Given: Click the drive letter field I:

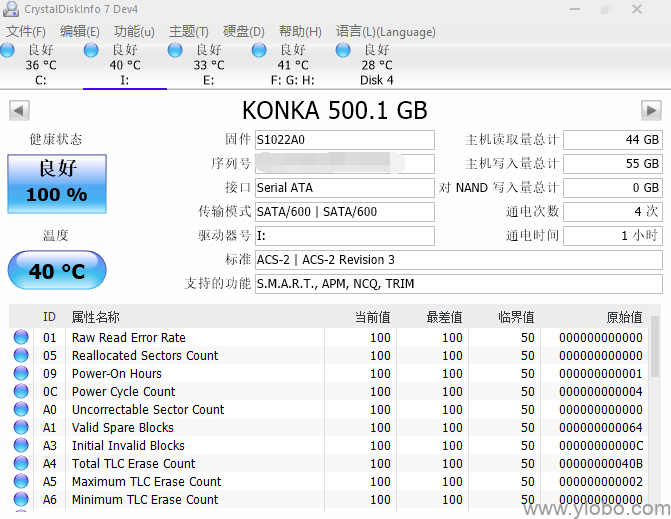Looking at the screenshot, I should (x=345, y=236).
